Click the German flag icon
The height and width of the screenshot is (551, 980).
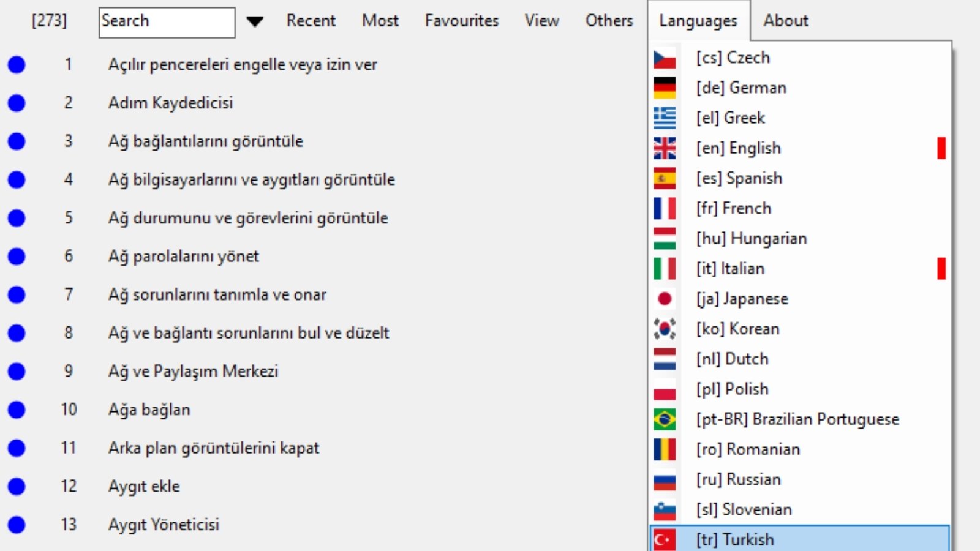pos(665,88)
